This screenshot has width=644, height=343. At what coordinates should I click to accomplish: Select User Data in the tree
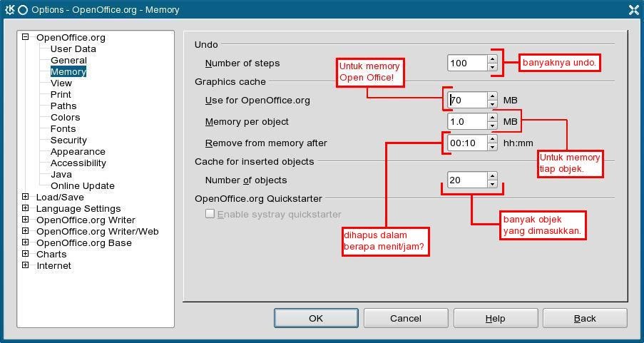click(73, 49)
